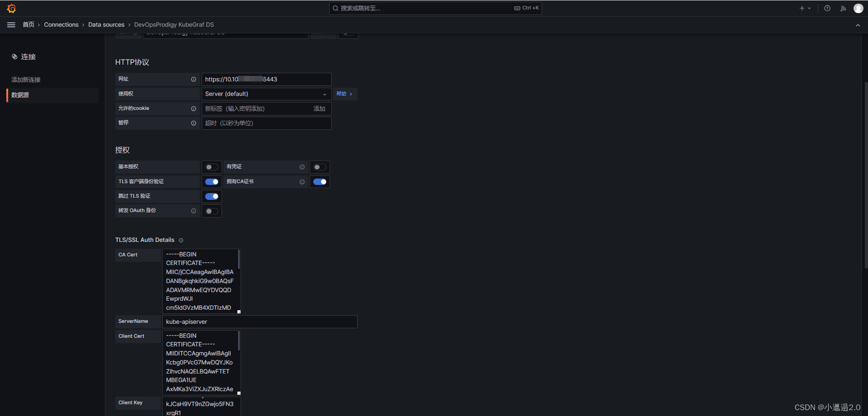Focus the 网址 URL input field
Screen dimensions: 868x416
266,79
